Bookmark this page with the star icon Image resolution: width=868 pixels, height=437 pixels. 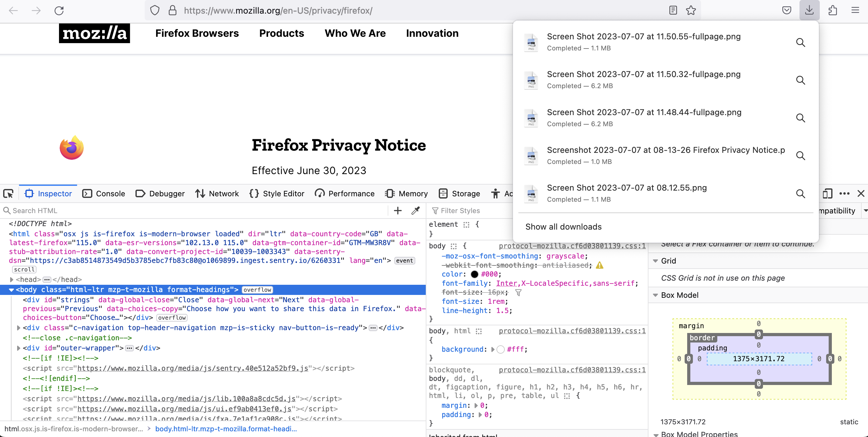pos(691,10)
